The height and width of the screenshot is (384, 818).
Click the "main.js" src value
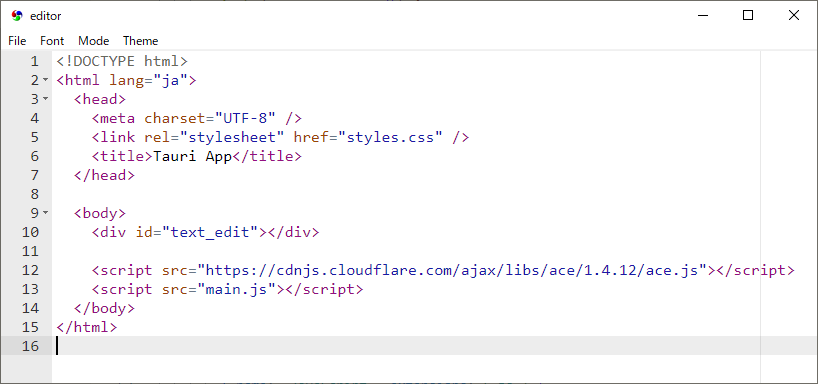(x=236, y=289)
